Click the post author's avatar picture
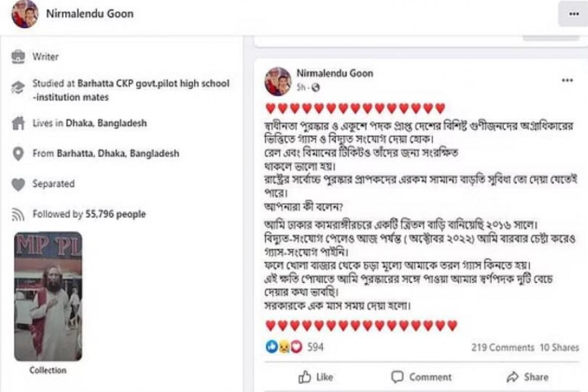Image resolution: width=588 pixels, height=392 pixels. click(x=278, y=80)
